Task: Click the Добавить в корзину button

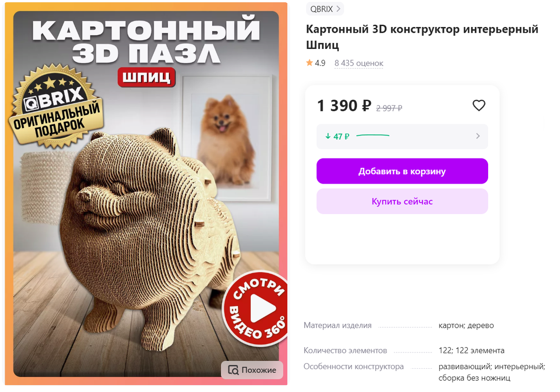Action: pos(402,171)
